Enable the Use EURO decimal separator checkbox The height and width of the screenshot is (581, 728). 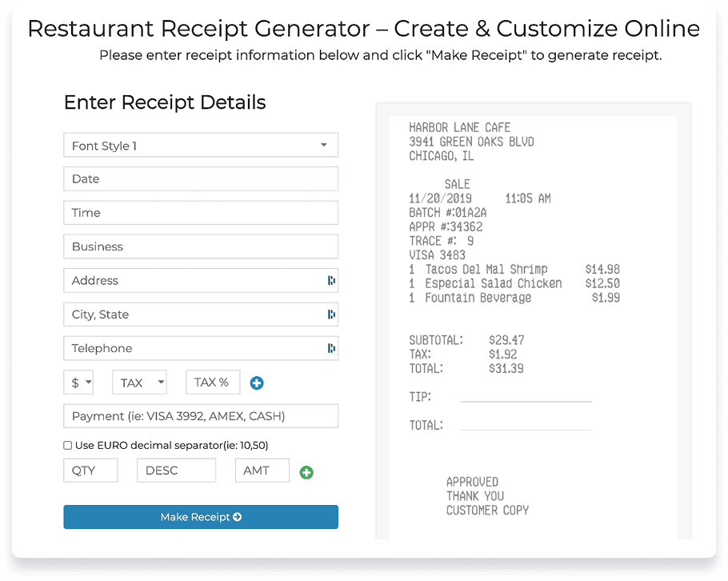(x=68, y=445)
